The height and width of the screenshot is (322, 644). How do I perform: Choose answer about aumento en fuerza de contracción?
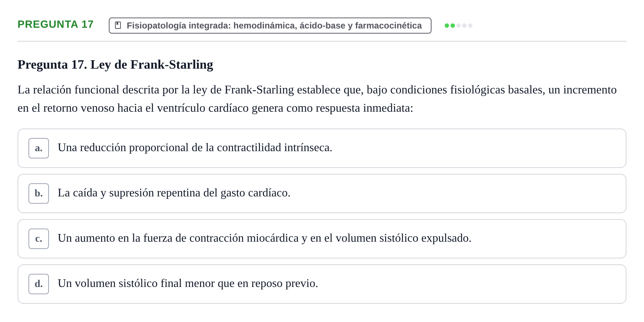322,239
